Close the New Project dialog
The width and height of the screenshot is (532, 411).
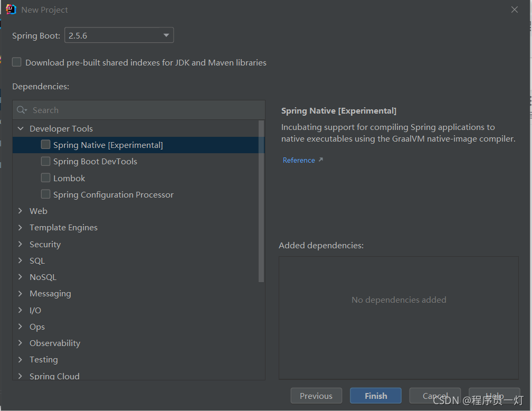pos(515,10)
